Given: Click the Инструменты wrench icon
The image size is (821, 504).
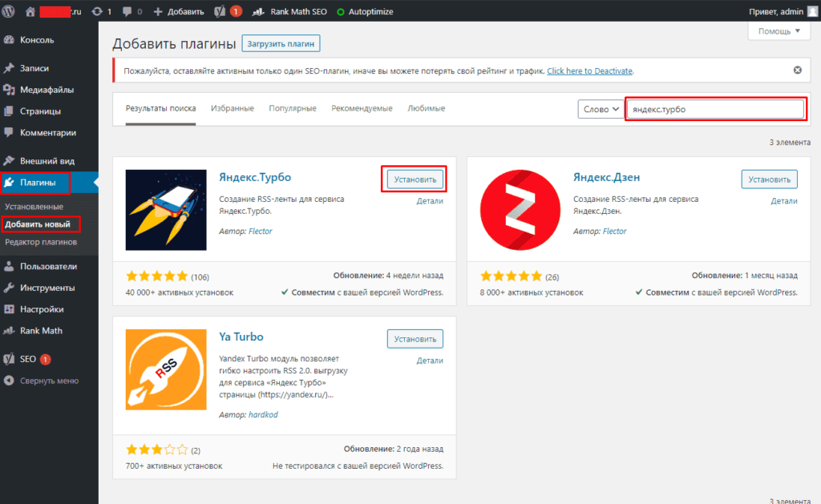Looking at the screenshot, I should (9, 288).
